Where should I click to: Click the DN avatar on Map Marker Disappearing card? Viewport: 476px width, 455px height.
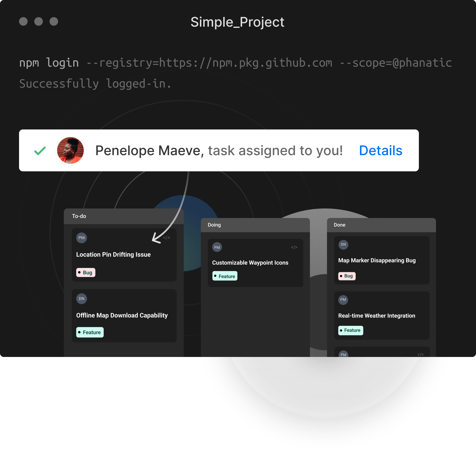tap(343, 244)
